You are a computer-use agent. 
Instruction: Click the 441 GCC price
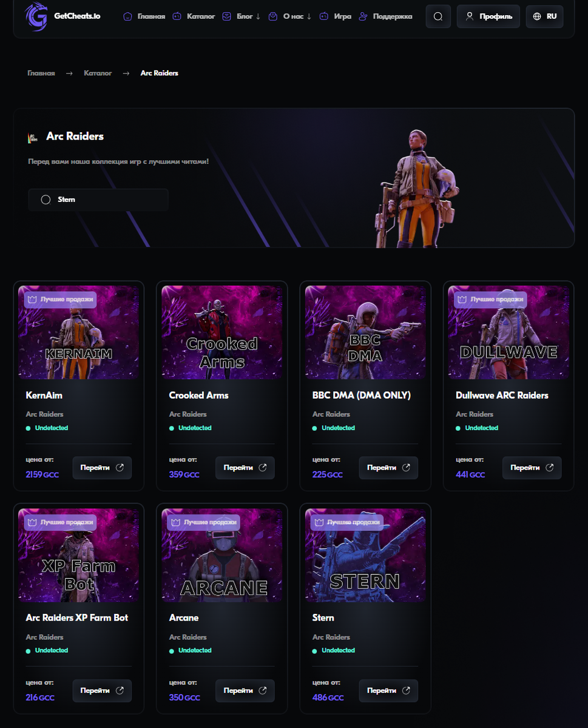pos(470,475)
